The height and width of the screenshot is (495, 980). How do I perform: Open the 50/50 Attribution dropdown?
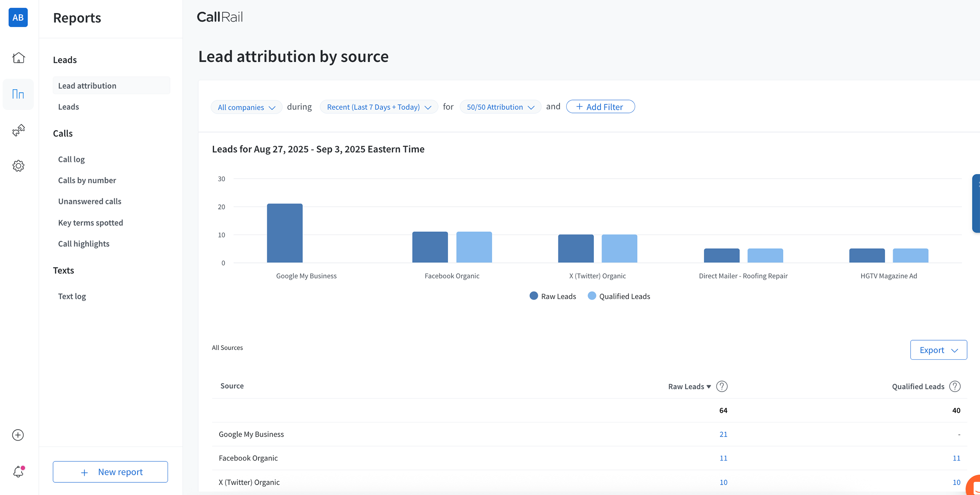[500, 107]
